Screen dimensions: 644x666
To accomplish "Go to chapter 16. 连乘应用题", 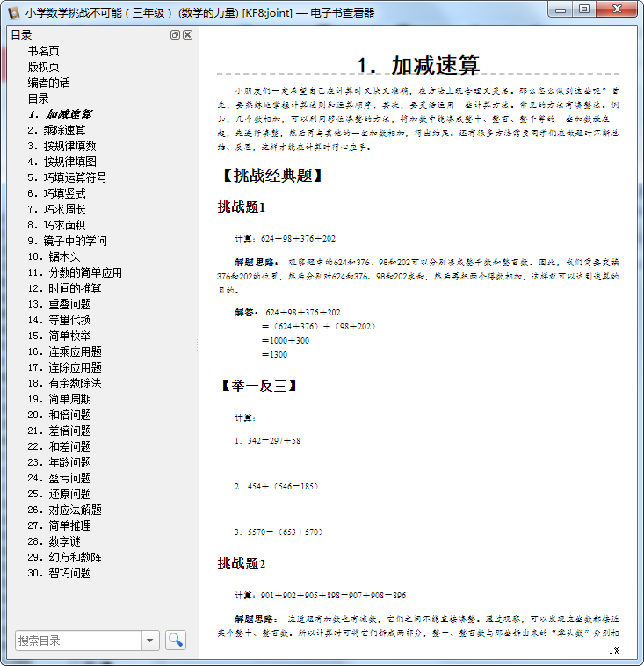I will coord(64,351).
